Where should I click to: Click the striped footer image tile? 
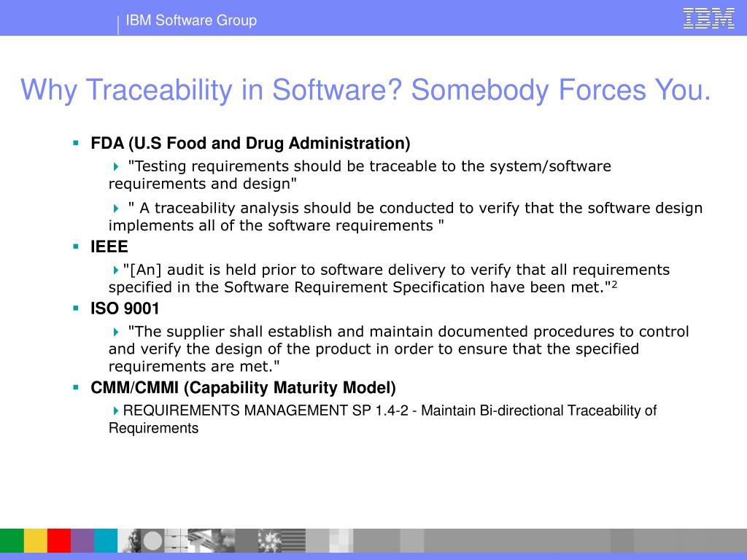click(x=293, y=540)
